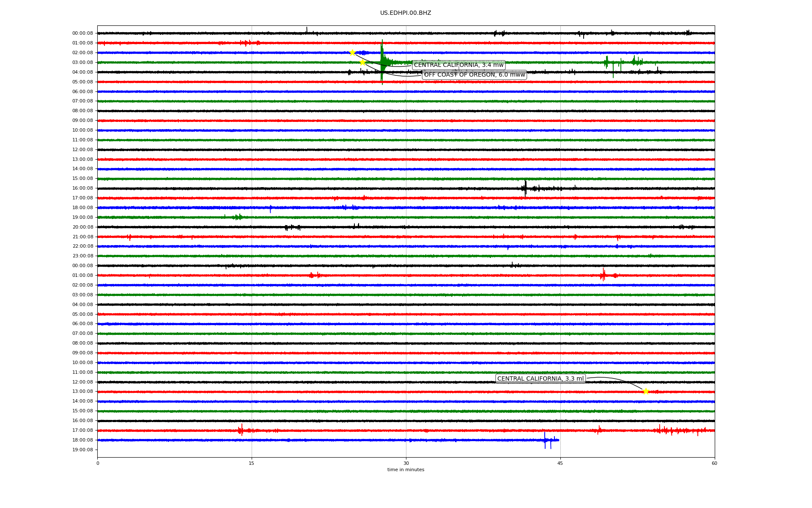Click the yellow star on the 03:00:08 trace
This screenshot has height=508, width=812.
[x=362, y=62]
